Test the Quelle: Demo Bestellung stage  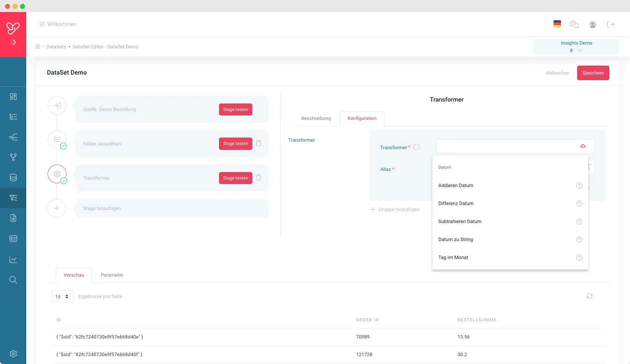(x=235, y=109)
